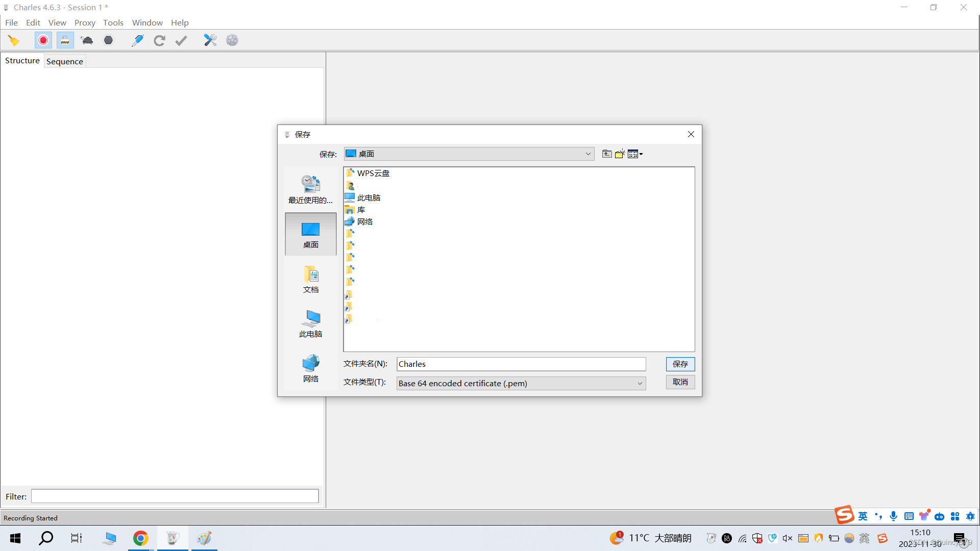Click the volume muted tray icon

(788, 538)
